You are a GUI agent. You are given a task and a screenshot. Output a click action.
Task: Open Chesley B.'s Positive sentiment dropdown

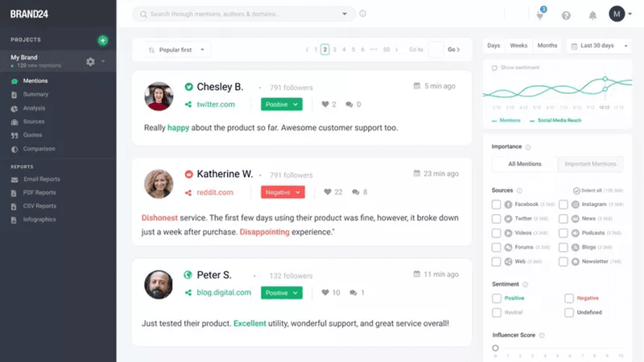coord(281,105)
